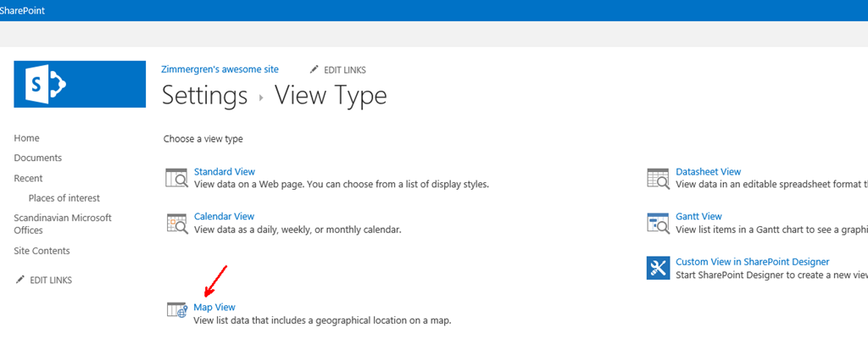Select Recent in the left navigation

click(x=28, y=178)
